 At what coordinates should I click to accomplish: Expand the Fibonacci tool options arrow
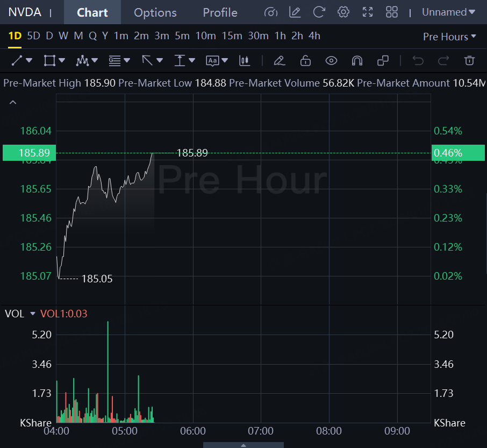tap(127, 60)
